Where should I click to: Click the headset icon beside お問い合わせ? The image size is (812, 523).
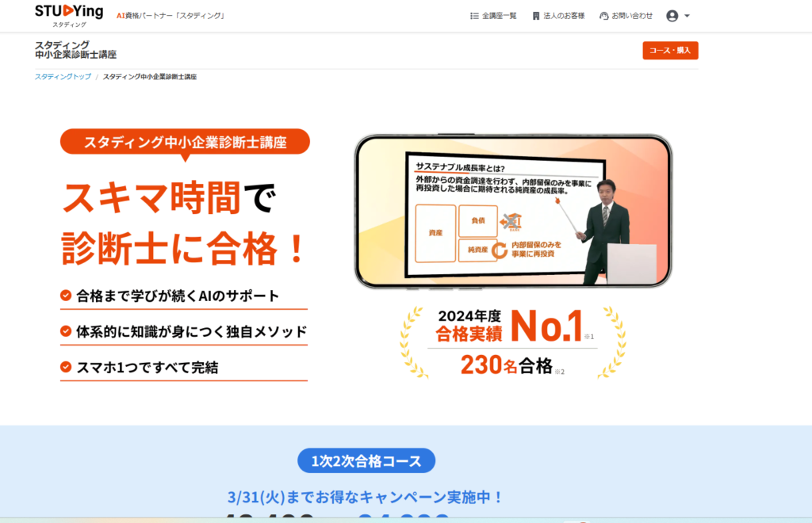point(603,16)
